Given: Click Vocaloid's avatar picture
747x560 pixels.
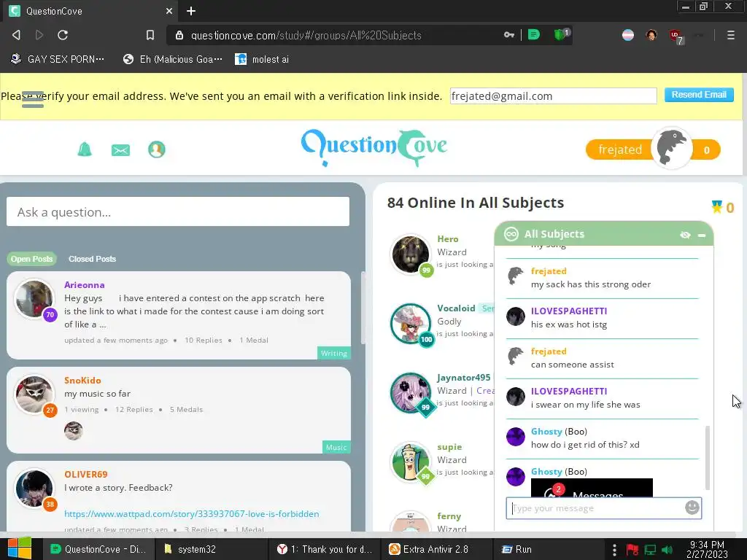Looking at the screenshot, I should pyautogui.click(x=410, y=323).
